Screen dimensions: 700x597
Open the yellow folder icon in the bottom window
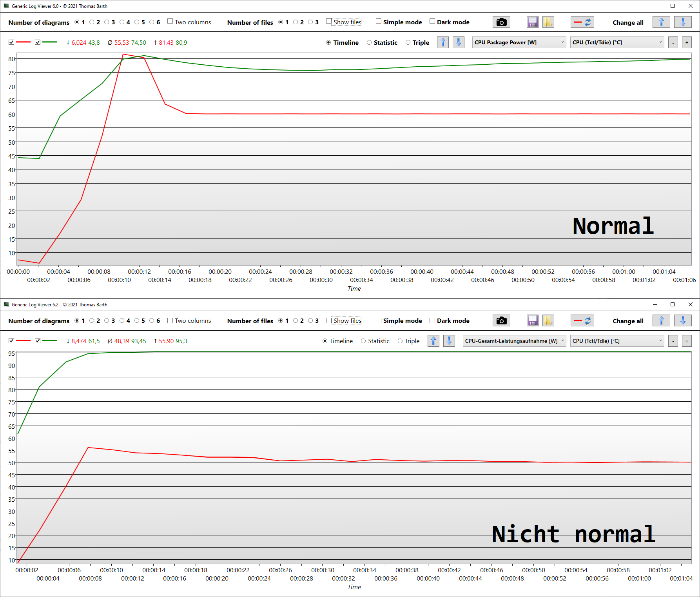click(548, 321)
